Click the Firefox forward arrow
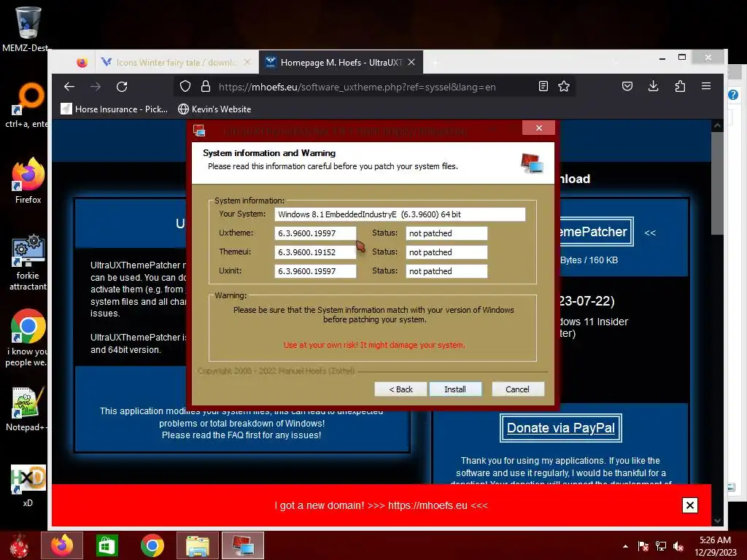Image resolution: width=747 pixels, height=560 pixels. point(96,86)
